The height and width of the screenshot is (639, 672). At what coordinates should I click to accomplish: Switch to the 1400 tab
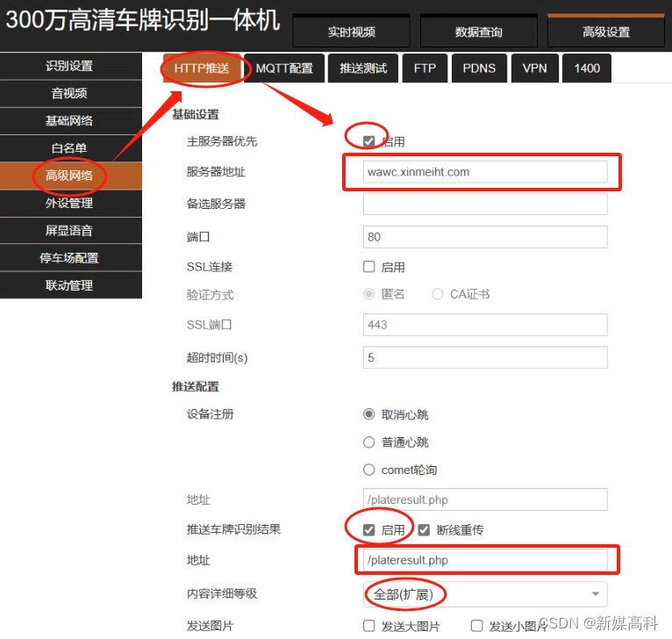587,68
